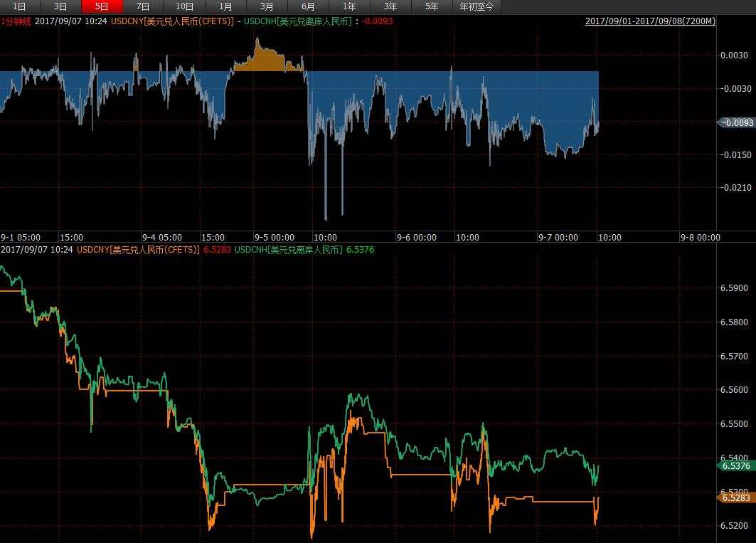The image size is (756, 543).
Task: Click USDCNY label in spread chart header
Action: [x=172, y=21]
